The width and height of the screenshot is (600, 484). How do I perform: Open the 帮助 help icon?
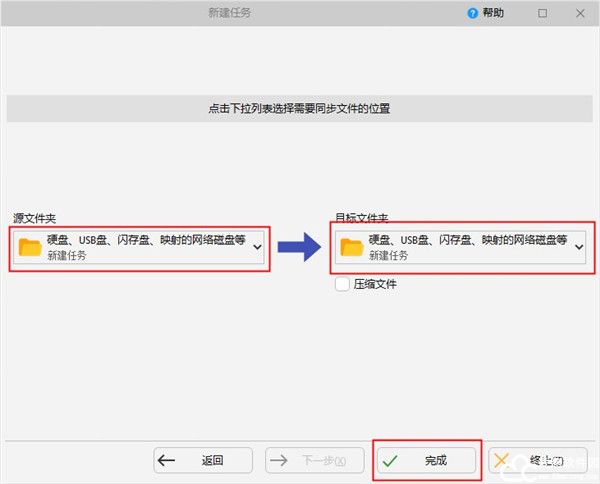click(x=473, y=13)
